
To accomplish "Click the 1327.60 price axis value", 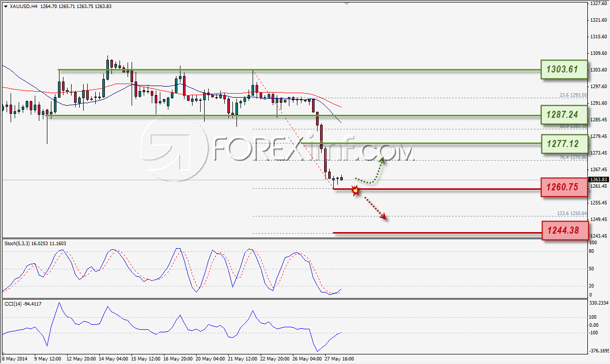I will pos(598,3).
